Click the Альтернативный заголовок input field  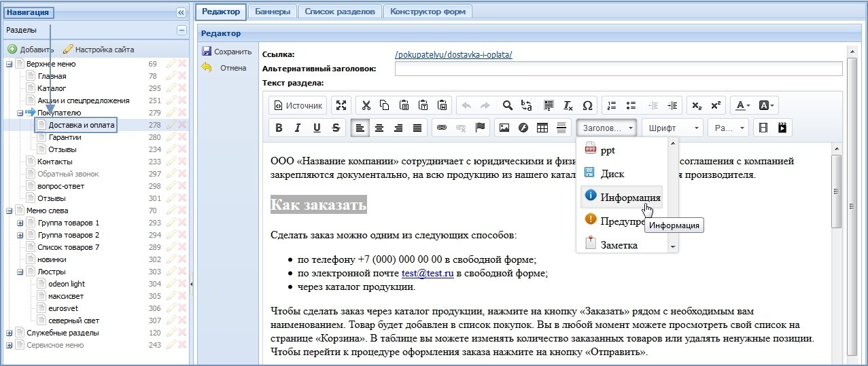pyautogui.click(x=618, y=69)
